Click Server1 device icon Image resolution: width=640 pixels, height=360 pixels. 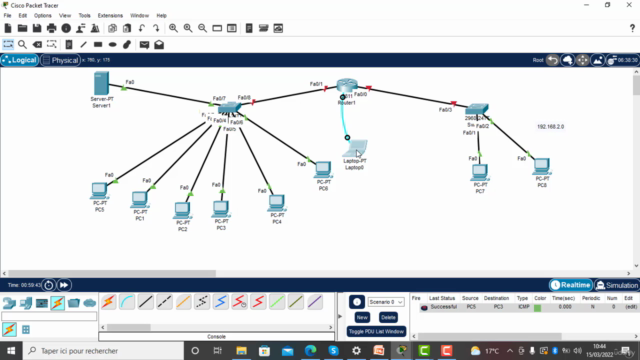click(x=101, y=83)
